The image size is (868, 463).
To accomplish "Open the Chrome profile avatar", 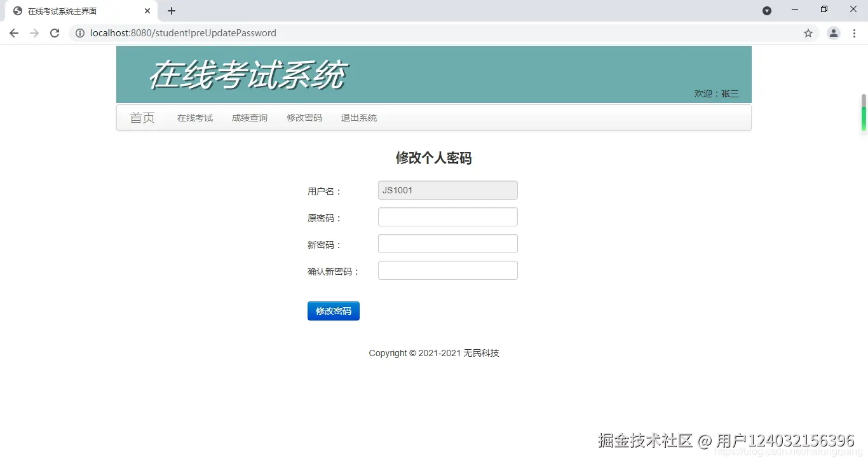I will [x=834, y=33].
